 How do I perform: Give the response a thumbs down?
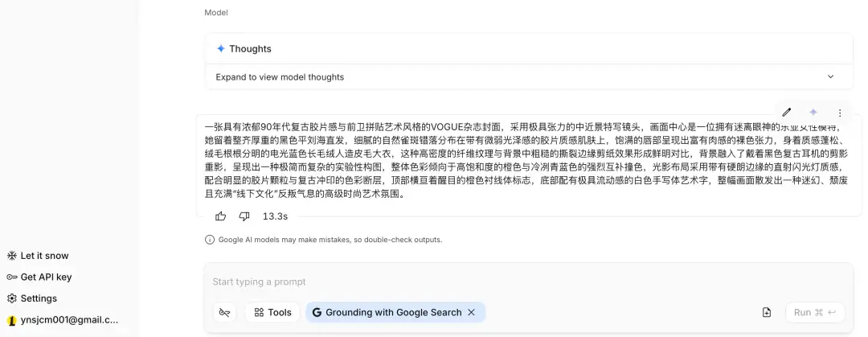pos(244,216)
